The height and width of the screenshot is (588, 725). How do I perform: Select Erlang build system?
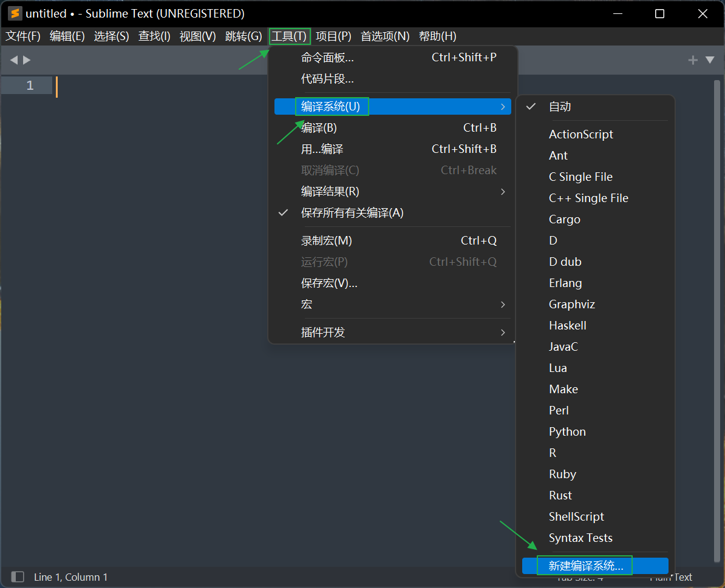(595, 283)
